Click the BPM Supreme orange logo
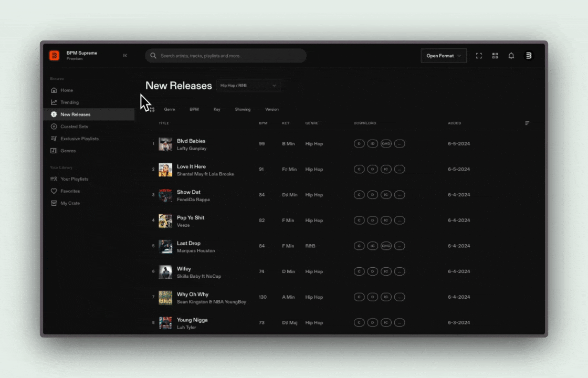Screen dimensions: 588x378 pyautogui.click(x=54, y=56)
